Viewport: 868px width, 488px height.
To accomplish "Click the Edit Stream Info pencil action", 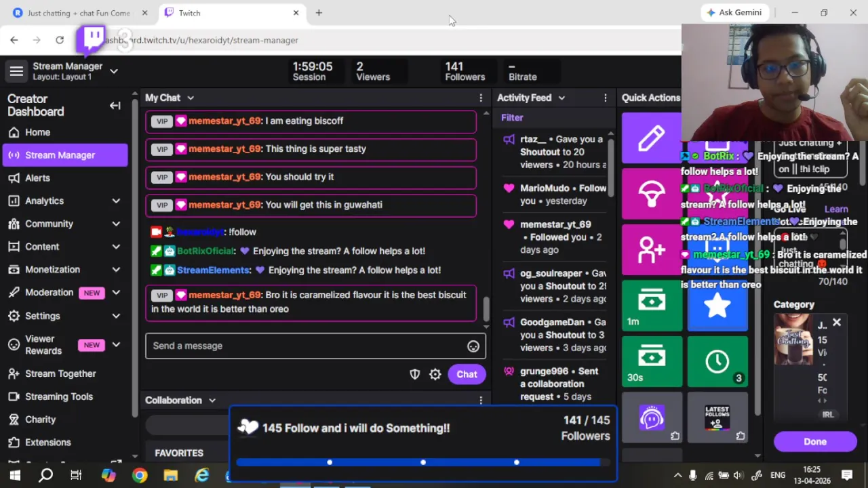I will click(652, 138).
